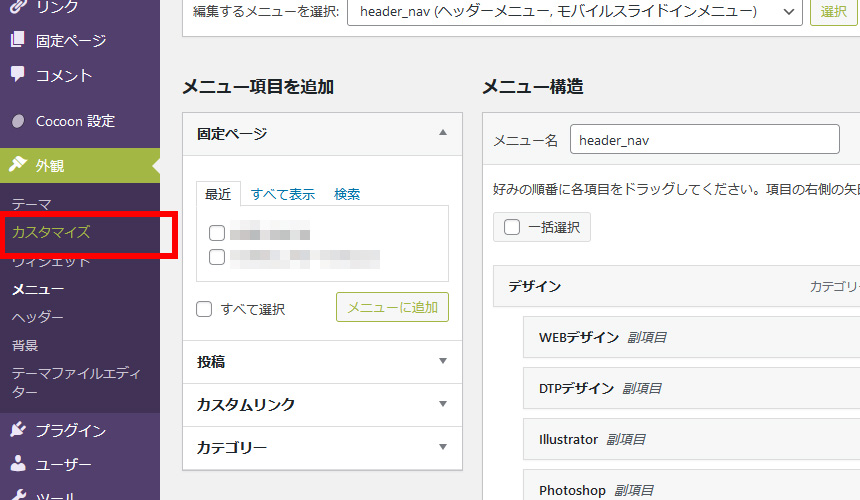Screen dimensions: 860x500
Task: Enable the すべて選択 checkbox
Action: (x=204, y=309)
